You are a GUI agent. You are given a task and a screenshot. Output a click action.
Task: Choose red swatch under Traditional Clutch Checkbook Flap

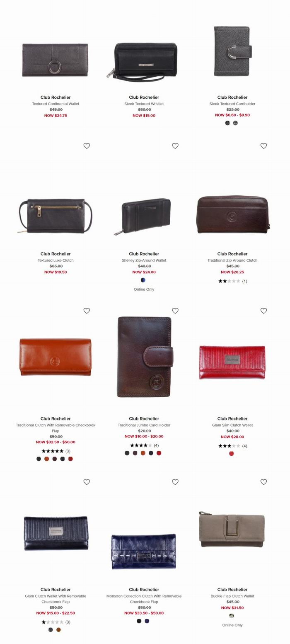pyautogui.click(x=70, y=459)
